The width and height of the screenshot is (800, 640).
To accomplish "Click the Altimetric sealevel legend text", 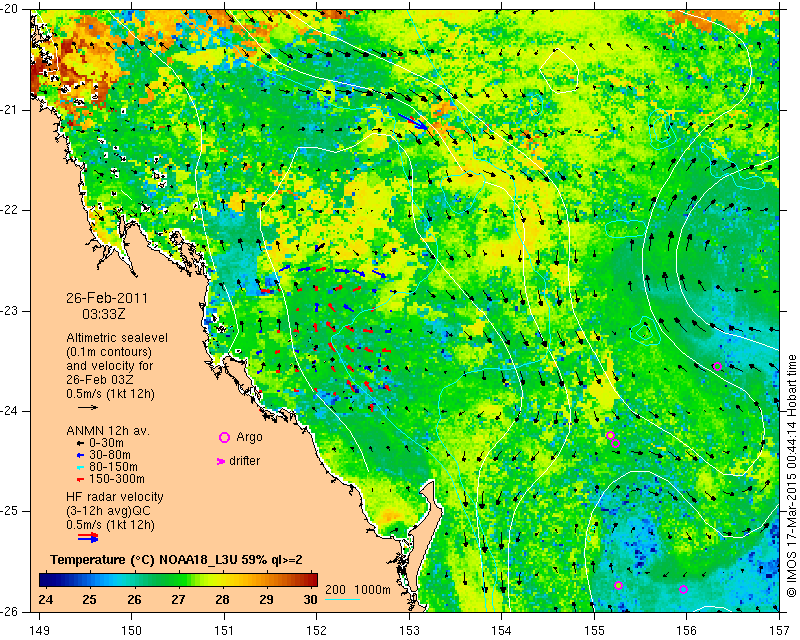I will 117,338.
